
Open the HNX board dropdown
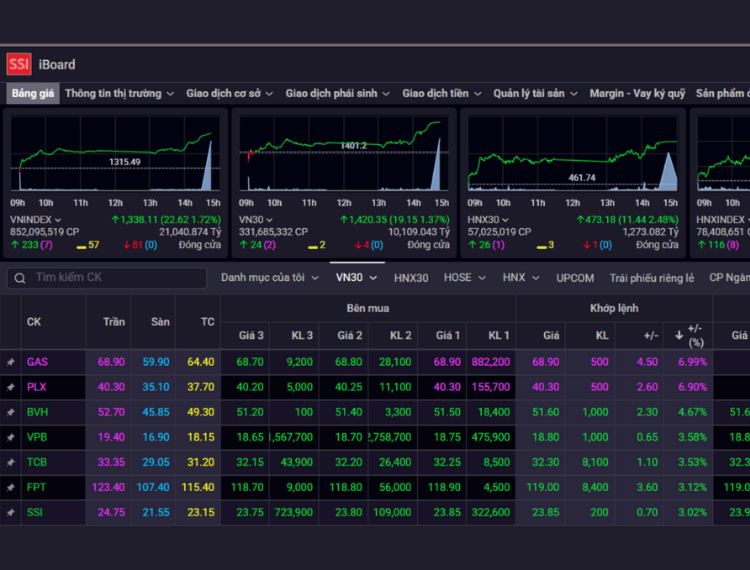[521, 278]
